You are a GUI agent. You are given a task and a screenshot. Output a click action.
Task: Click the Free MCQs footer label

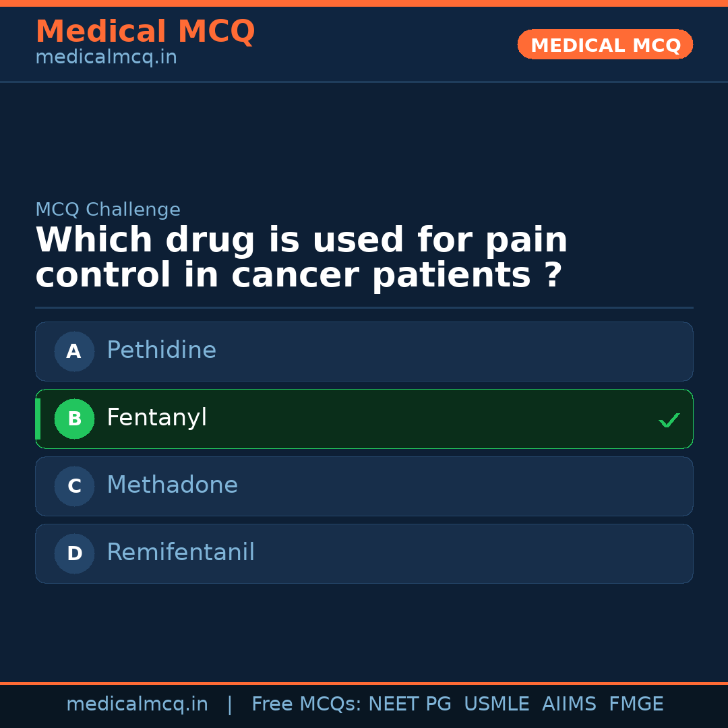pos(306,704)
